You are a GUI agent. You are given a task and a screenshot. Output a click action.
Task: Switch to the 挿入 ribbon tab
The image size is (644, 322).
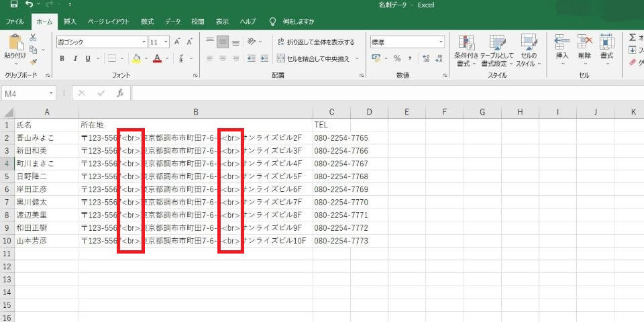tap(70, 21)
